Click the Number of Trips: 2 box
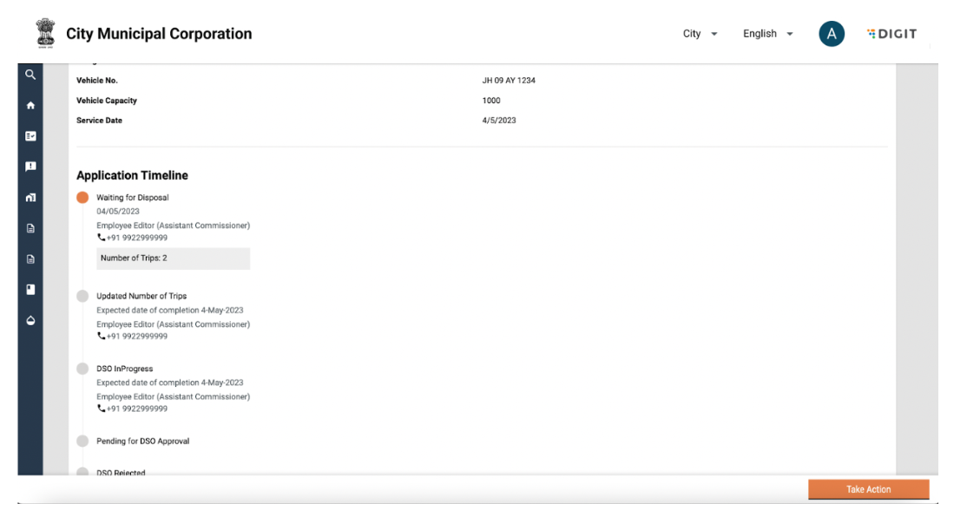The width and height of the screenshot is (980, 523). pos(173,258)
